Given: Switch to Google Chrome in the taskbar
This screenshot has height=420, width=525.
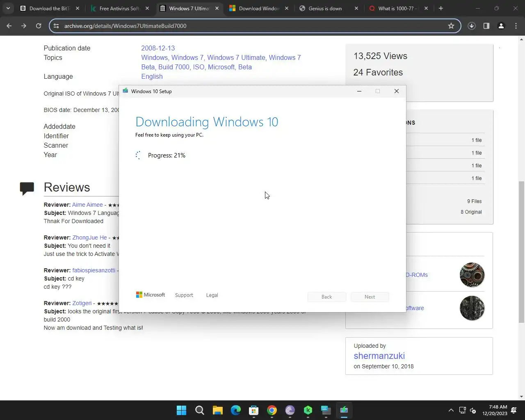Looking at the screenshot, I should [x=272, y=410].
